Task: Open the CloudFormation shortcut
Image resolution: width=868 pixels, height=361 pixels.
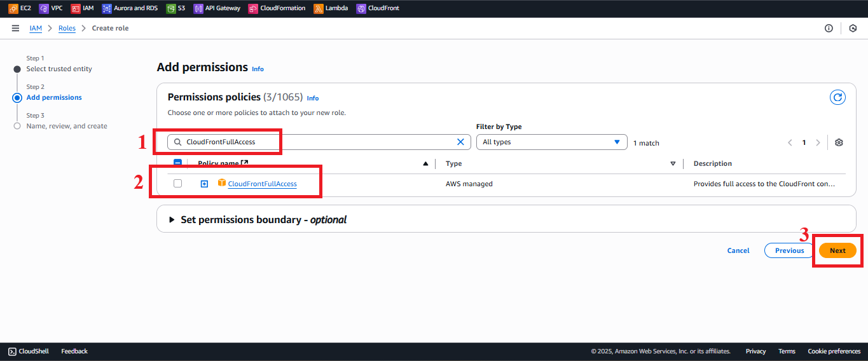Action: [277, 8]
